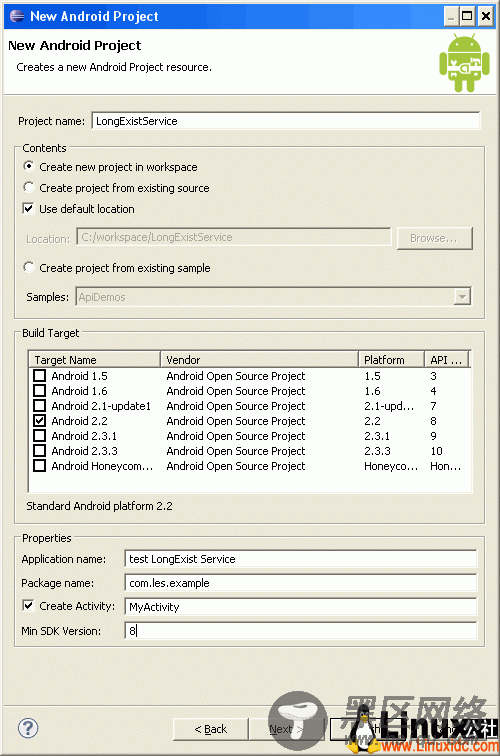500x756 pixels.
Task: Click the API column header
Action: (446, 360)
